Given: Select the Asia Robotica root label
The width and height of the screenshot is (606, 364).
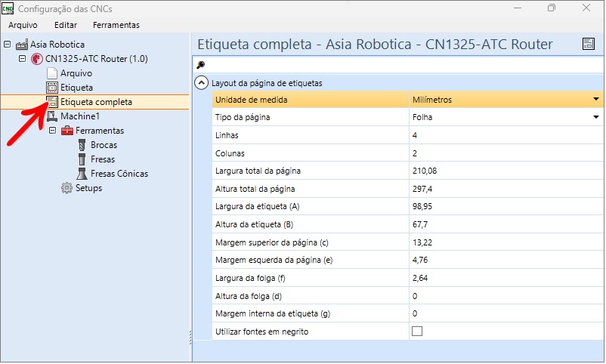Looking at the screenshot, I should [x=57, y=45].
